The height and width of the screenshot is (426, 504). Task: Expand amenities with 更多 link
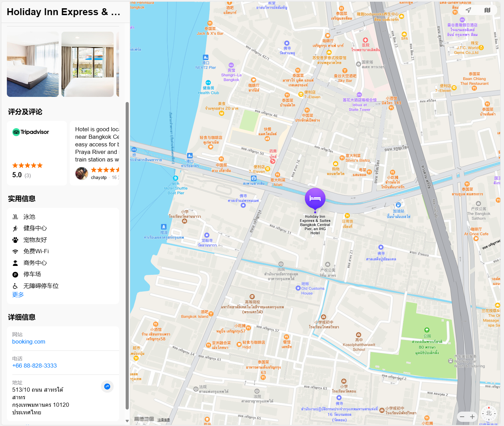(18, 295)
